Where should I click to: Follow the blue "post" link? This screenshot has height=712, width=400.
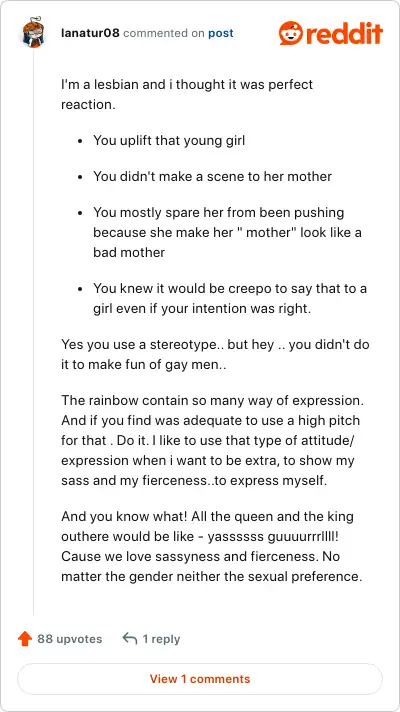click(221, 33)
